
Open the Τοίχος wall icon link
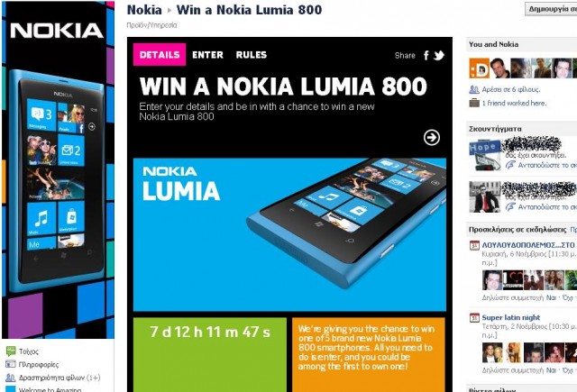(x=11, y=351)
